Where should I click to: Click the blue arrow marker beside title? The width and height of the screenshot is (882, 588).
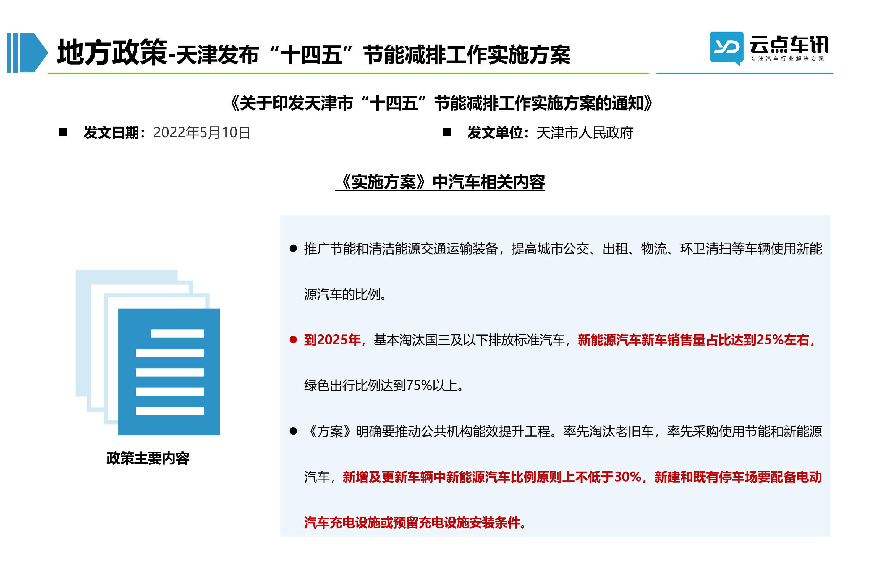tap(27, 53)
